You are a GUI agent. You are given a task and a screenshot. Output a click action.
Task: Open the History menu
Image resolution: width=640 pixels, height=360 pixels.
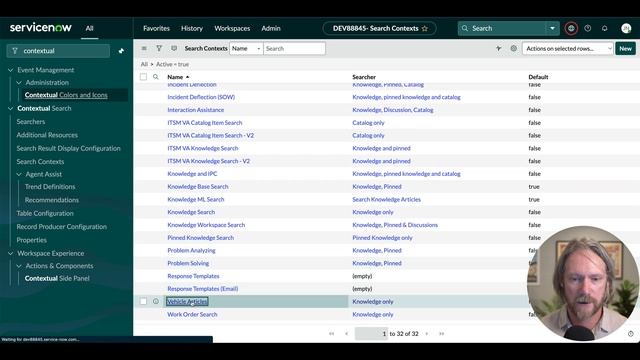(x=192, y=28)
